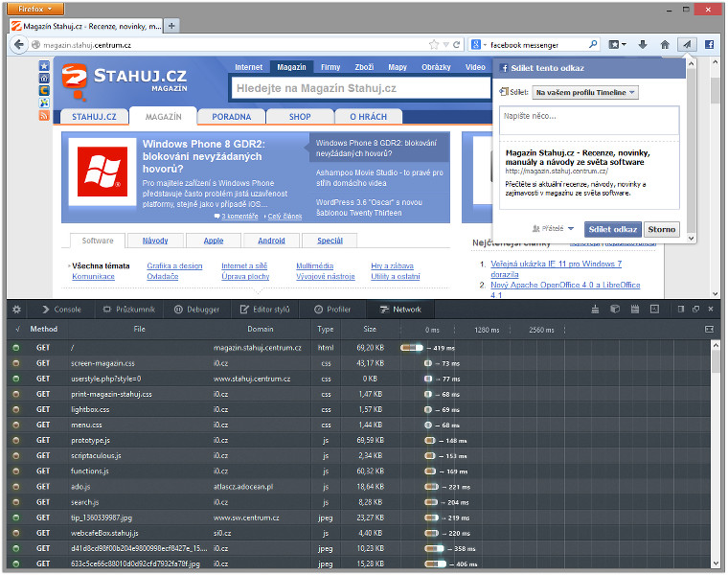
Task: Open URL history dropdown arrow in address bar
Action: [x=445, y=45]
